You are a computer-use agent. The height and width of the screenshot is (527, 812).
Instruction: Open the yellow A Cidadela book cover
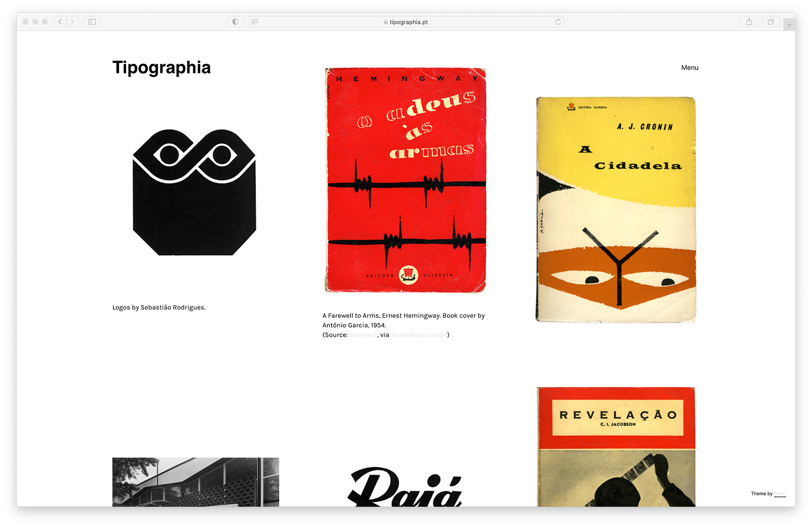(616, 210)
